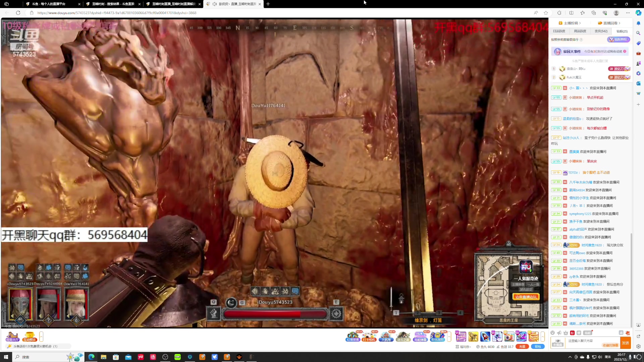Open the Windows Start menu
The width and height of the screenshot is (644, 362).
pos(6,357)
